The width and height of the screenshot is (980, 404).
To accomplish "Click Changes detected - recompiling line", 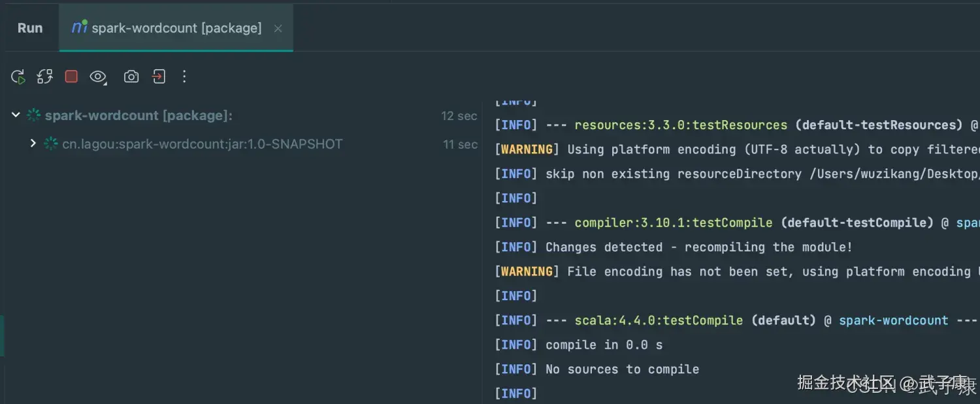I will tap(674, 247).
